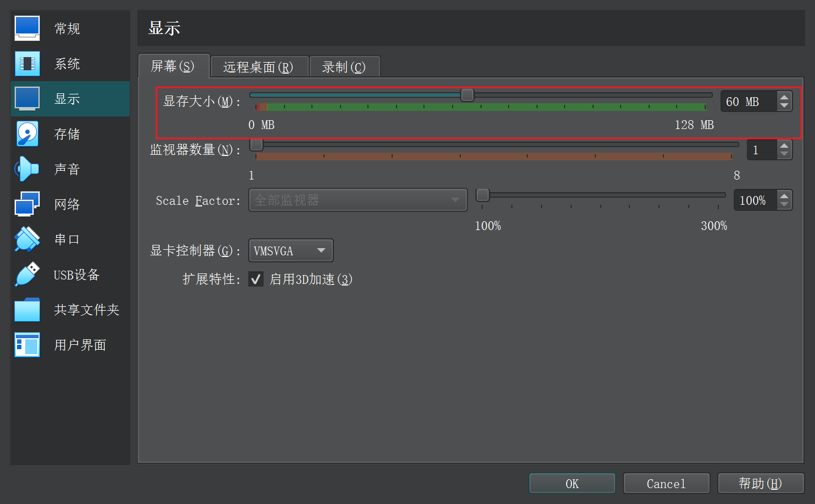Viewport: 815px width, 504px height.
Task: Open the 存储 (Storage) disk icon
Action: (x=27, y=134)
